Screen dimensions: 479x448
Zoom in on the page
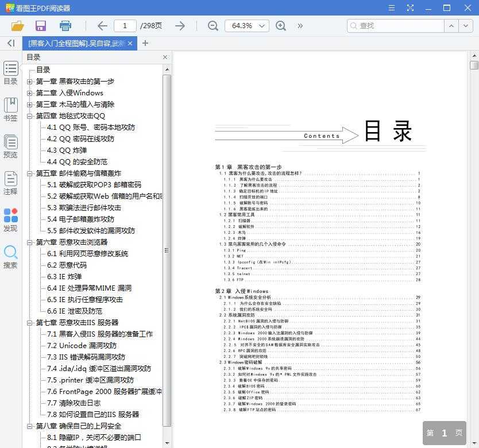281,26
